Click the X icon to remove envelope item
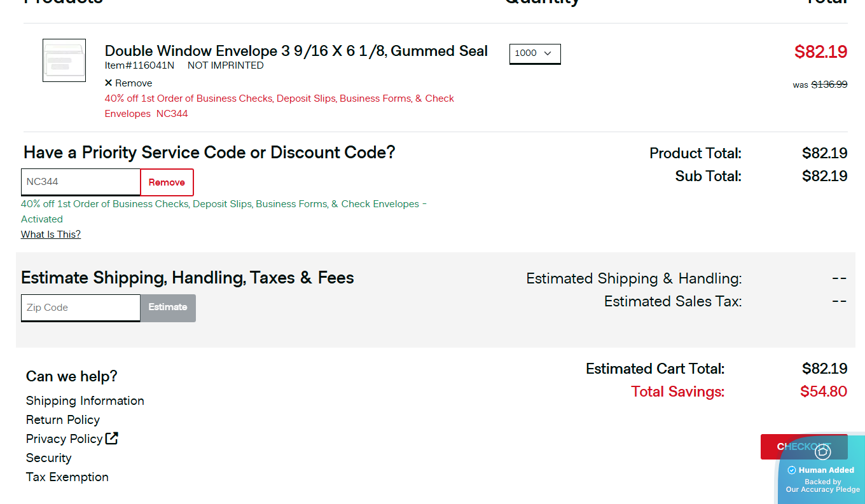The width and height of the screenshot is (865, 504). (x=108, y=83)
